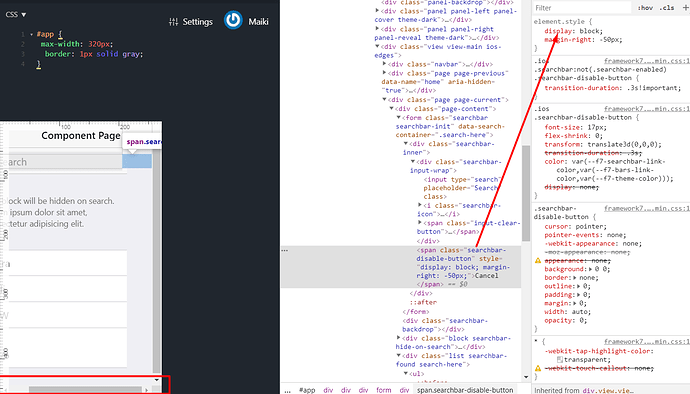690x394 pixels.
Task: Click the Maiki username
Action: click(x=258, y=22)
